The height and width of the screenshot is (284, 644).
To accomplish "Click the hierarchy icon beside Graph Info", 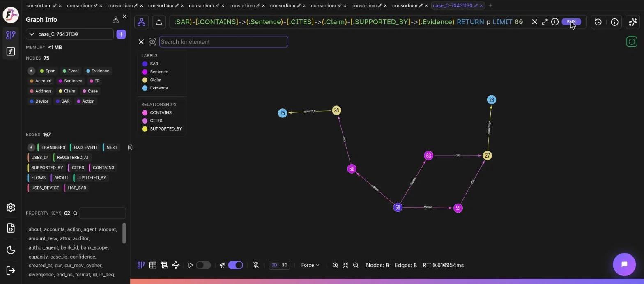I will [x=115, y=20].
